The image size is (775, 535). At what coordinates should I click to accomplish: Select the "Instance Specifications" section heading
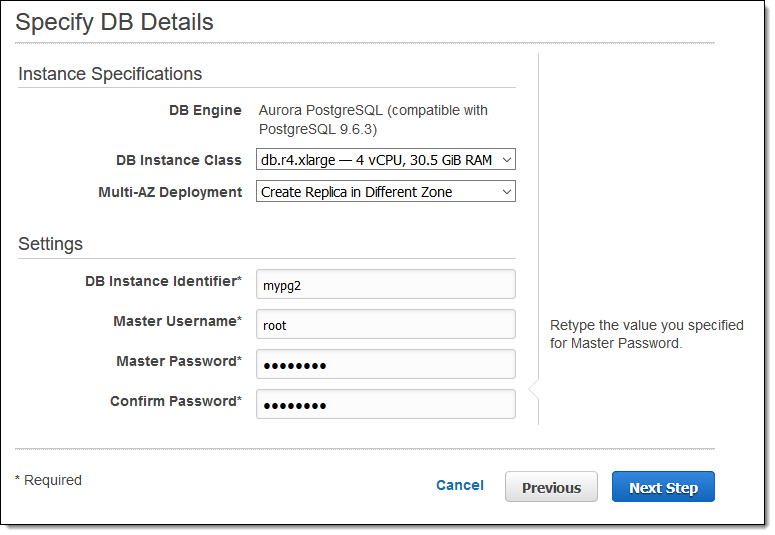point(110,74)
